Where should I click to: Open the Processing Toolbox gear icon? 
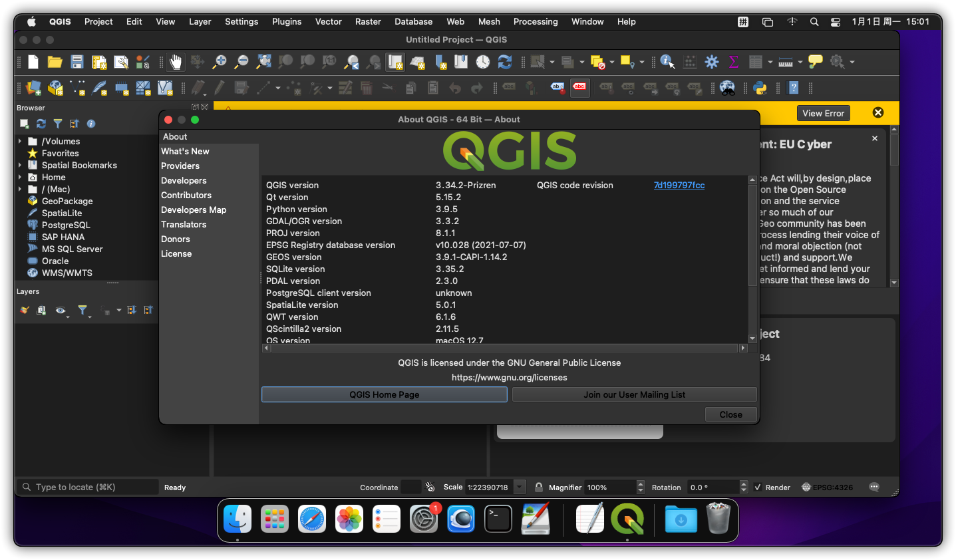click(x=712, y=63)
